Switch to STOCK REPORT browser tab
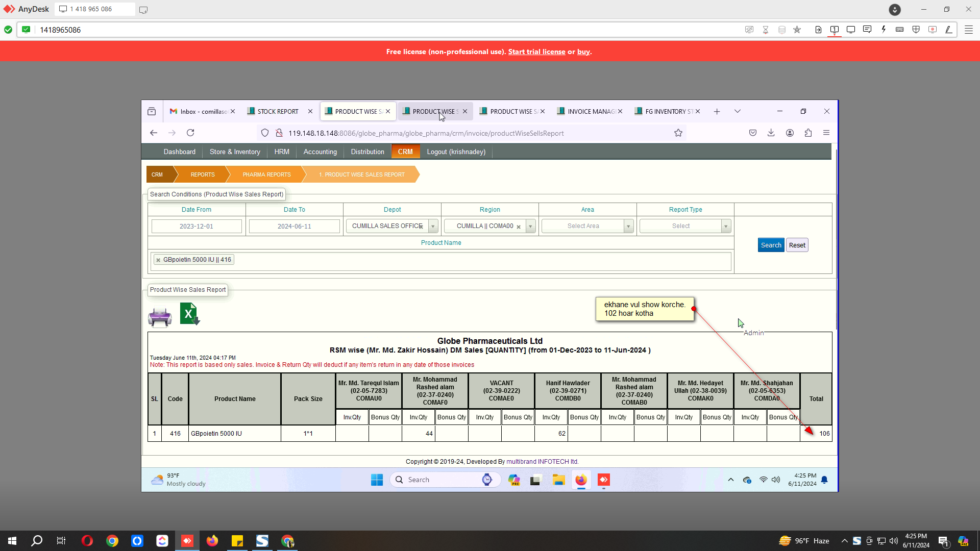Viewport: 980px width, 551px height. [x=278, y=112]
